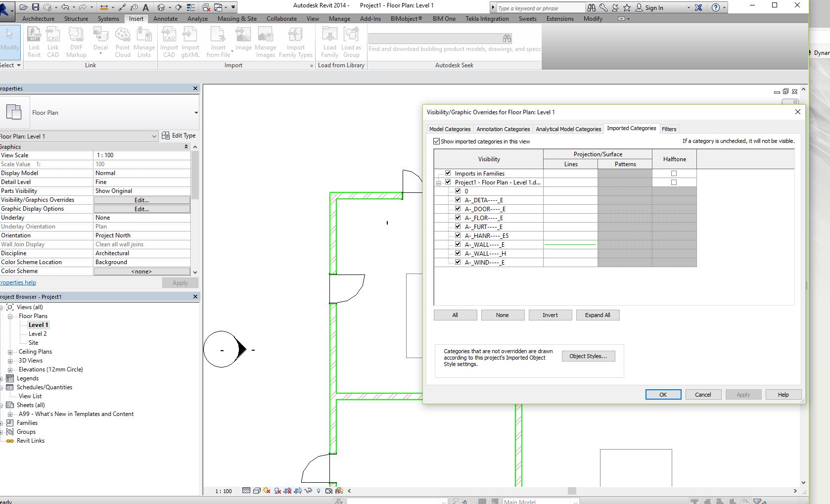Uncheck visibility for A-_DOOR----_E
This screenshot has height=504, width=830.
click(x=457, y=209)
